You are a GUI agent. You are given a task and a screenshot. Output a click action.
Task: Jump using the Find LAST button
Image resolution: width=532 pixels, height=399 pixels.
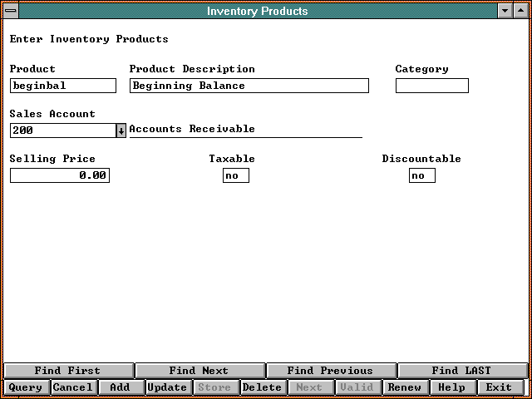point(461,371)
